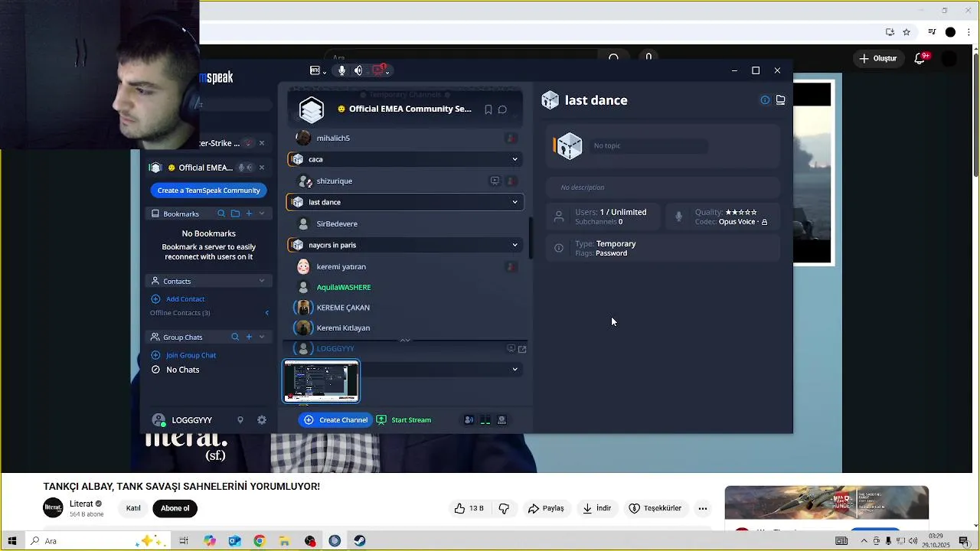The image size is (980, 551).
Task: Open channel file browser icon
Action: [x=780, y=100]
